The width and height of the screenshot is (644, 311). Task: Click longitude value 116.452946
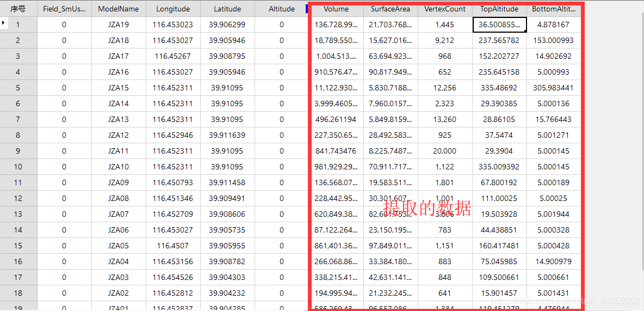173,135
